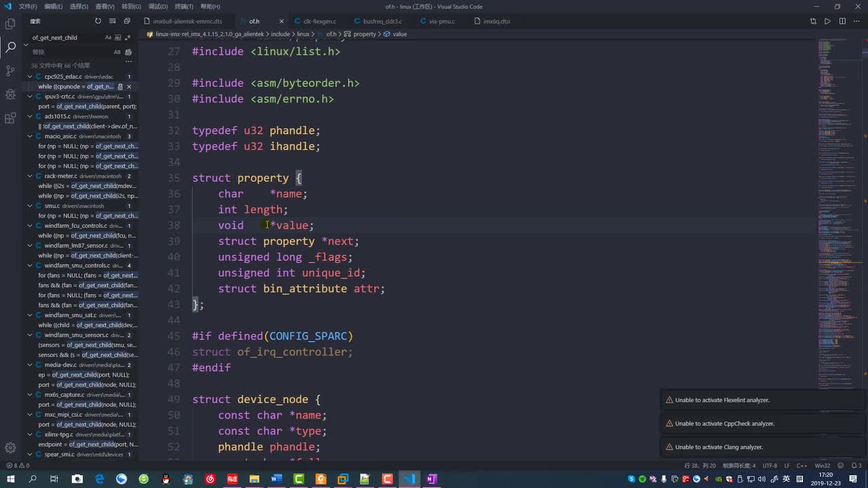This screenshot has width=868, height=488.
Task: Select the Unable to activate Clang notification
Action: point(762,447)
